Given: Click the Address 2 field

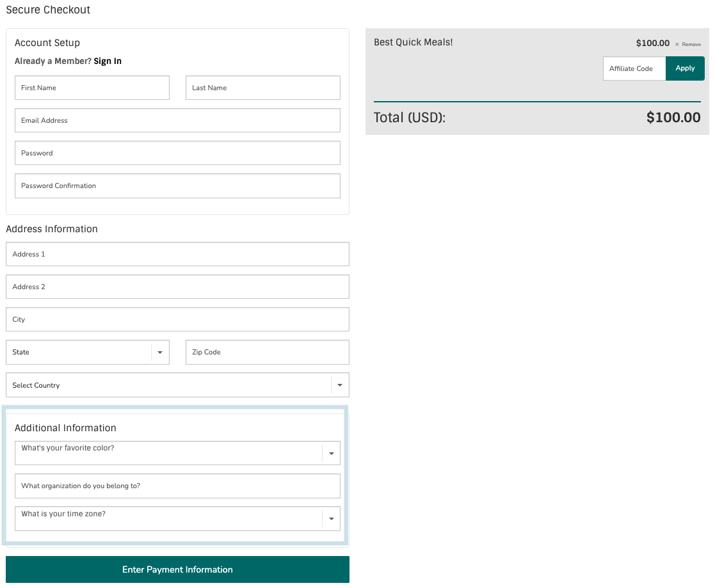Looking at the screenshot, I should pyautogui.click(x=177, y=287).
